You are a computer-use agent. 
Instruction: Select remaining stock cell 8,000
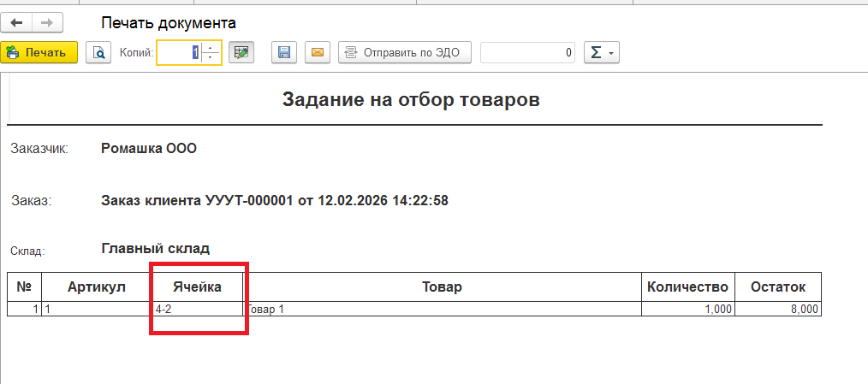pyautogui.click(x=778, y=310)
